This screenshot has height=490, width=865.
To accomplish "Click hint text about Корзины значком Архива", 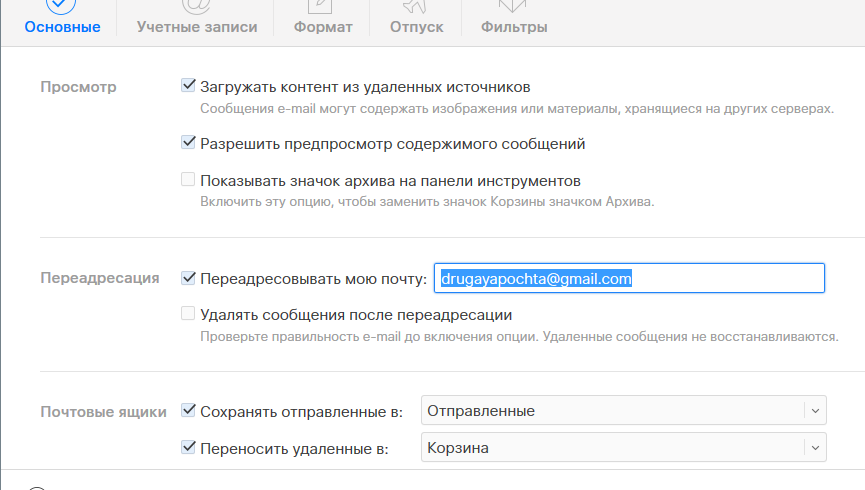I will (x=427, y=202).
